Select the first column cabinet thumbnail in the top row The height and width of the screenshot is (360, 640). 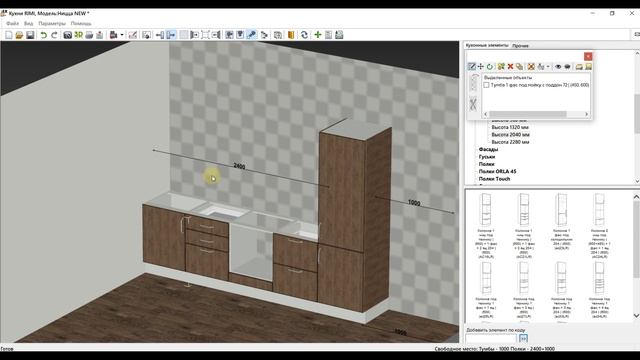[x=486, y=210]
